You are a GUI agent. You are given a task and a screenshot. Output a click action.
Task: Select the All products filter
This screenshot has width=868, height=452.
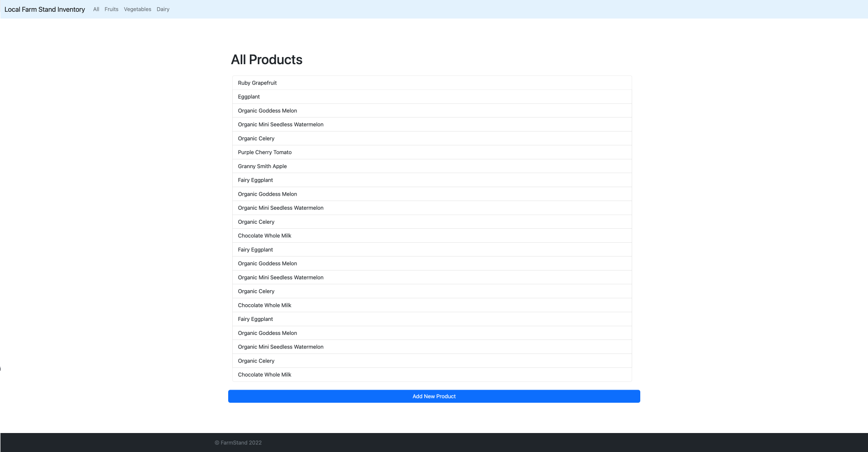(x=96, y=9)
